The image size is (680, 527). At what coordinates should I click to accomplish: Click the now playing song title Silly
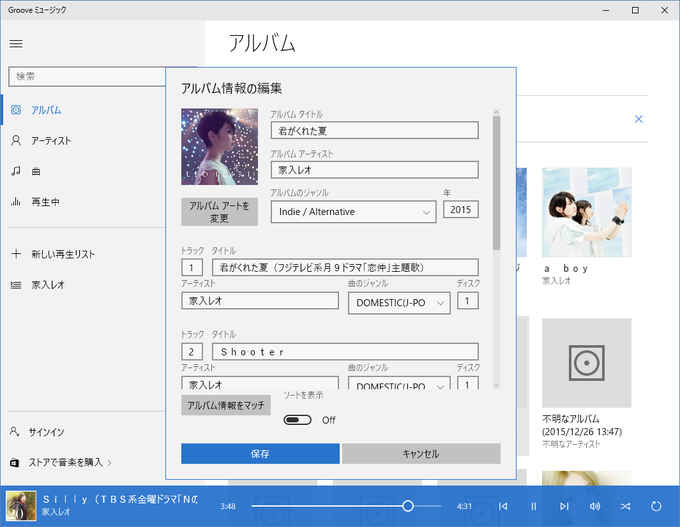[121, 499]
